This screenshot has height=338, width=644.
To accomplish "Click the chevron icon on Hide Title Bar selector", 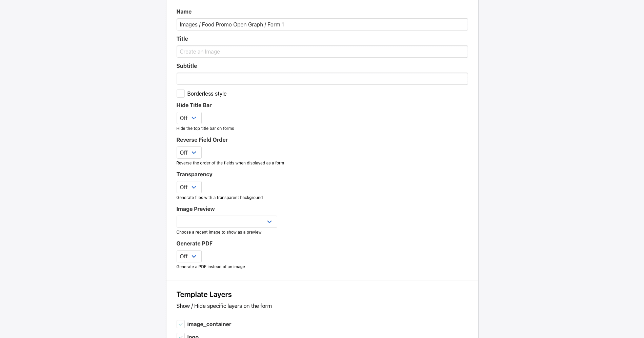I will click(194, 118).
